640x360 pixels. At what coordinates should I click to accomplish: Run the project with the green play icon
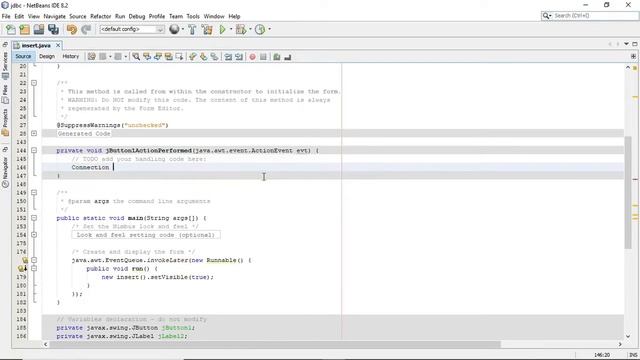(222, 29)
